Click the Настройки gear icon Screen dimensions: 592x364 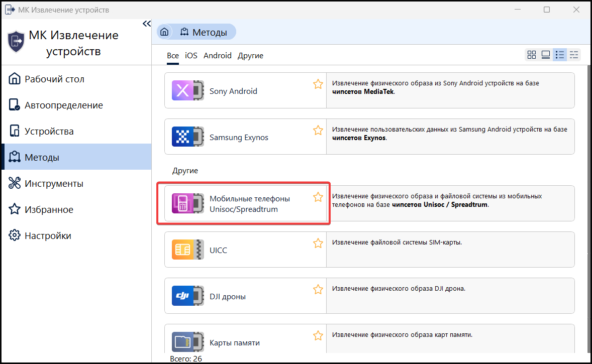click(15, 235)
